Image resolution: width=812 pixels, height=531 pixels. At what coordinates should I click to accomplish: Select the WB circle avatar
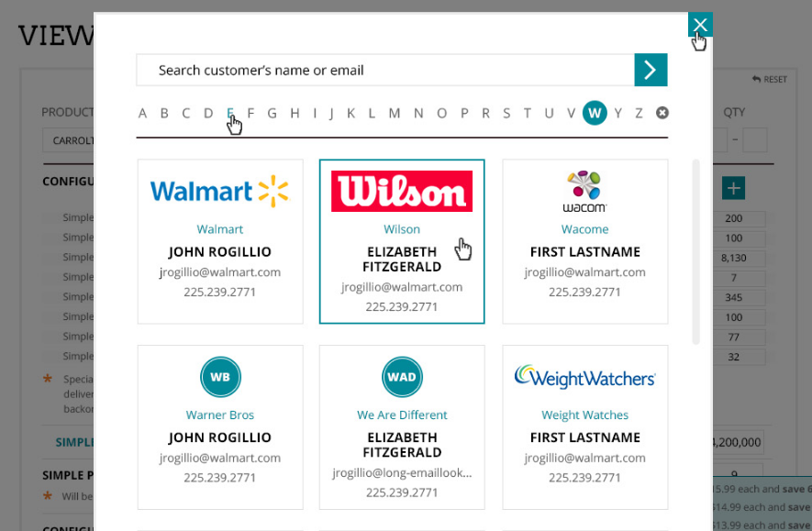220,377
